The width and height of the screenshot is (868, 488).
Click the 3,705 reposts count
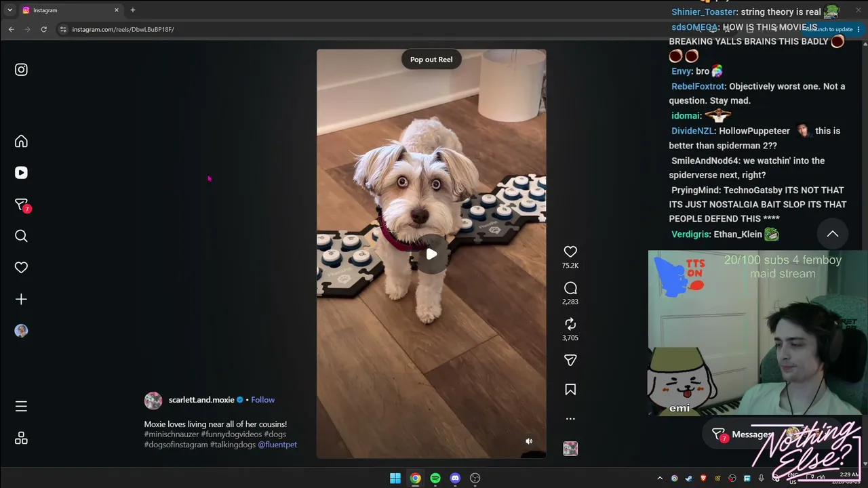[570, 338]
